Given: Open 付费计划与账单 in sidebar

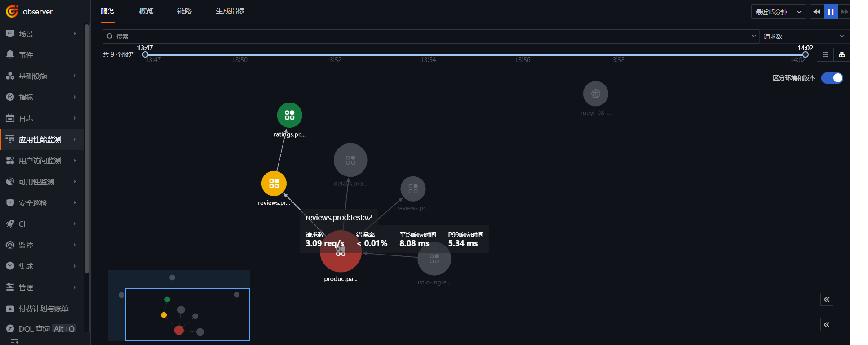Looking at the screenshot, I should [41, 309].
